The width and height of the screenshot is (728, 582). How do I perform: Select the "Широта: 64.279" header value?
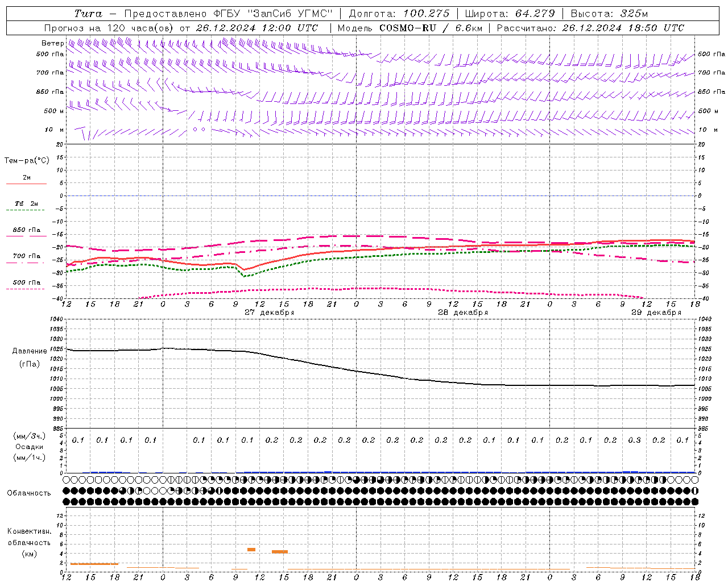(x=510, y=14)
